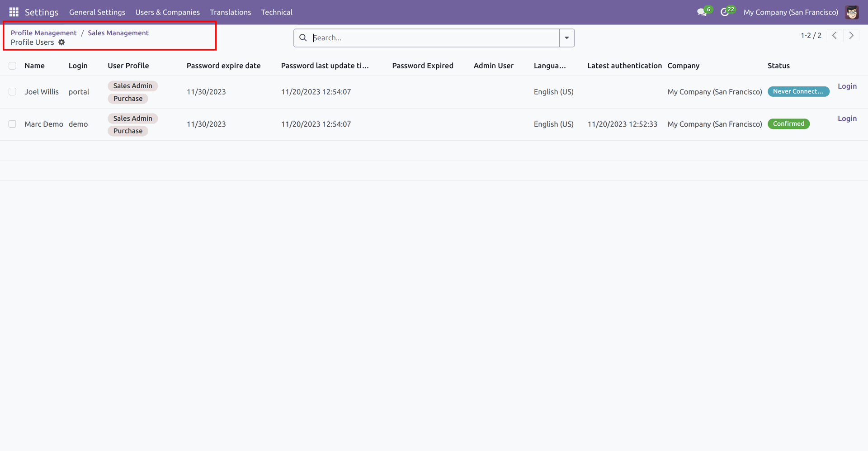Click the green Confirmed status badge
Image resolution: width=868 pixels, height=451 pixels.
pos(788,124)
